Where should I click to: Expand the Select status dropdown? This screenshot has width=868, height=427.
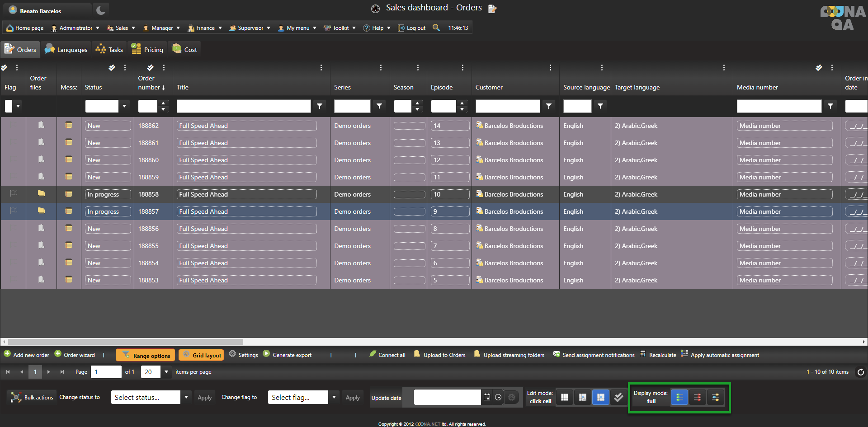[x=186, y=397]
